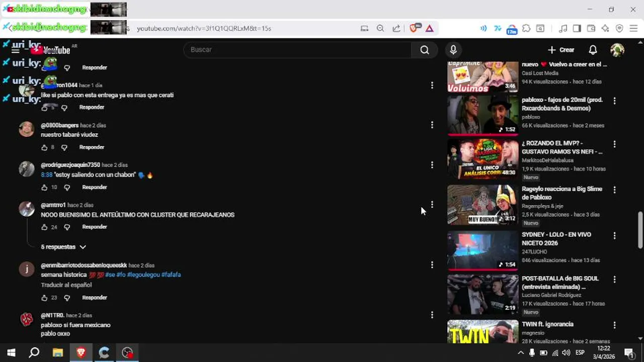Screen dimensions: 644x362
Task: Dislike @rodriguezjoaquin7350's comment
Action: (67, 187)
